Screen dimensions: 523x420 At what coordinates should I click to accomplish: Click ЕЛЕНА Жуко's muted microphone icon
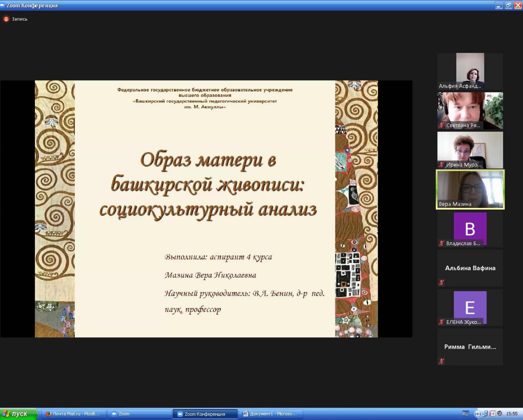441,322
